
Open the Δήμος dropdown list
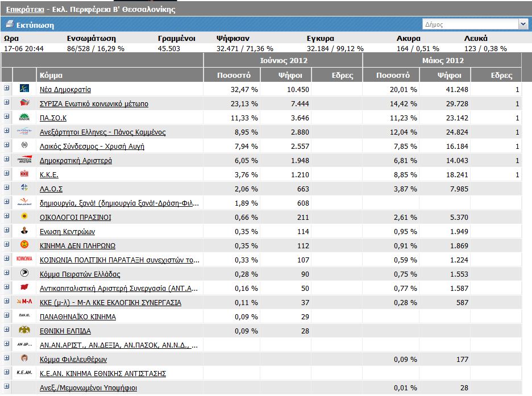(523, 24)
